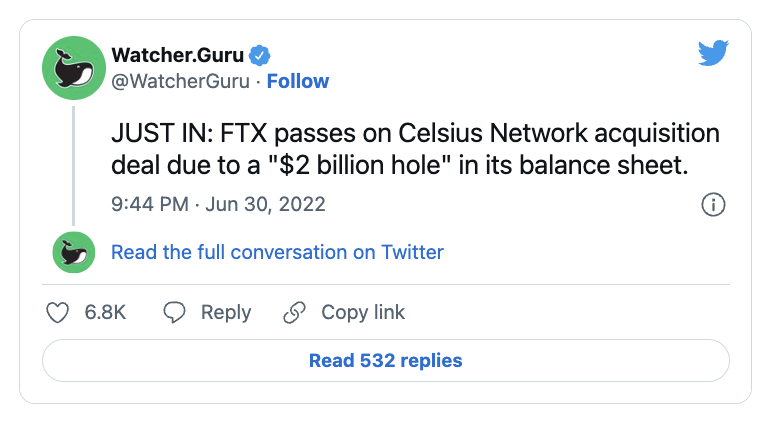770x428 pixels.
Task: Click the blue verified badge
Action: click(x=259, y=55)
